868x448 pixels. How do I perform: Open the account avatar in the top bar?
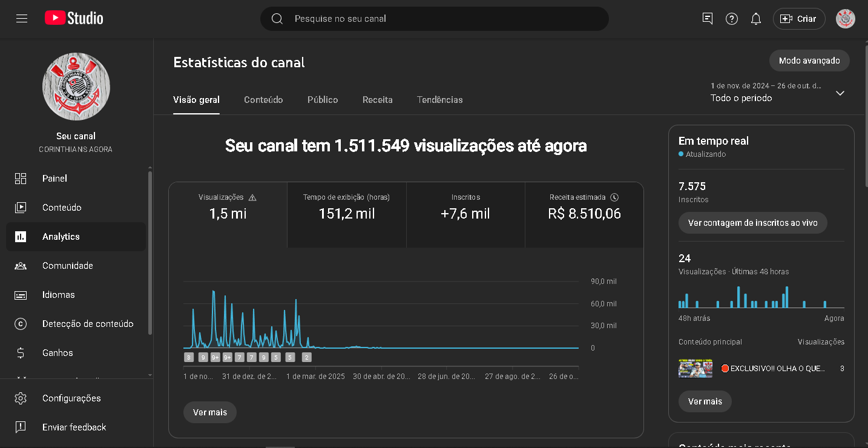click(x=846, y=19)
